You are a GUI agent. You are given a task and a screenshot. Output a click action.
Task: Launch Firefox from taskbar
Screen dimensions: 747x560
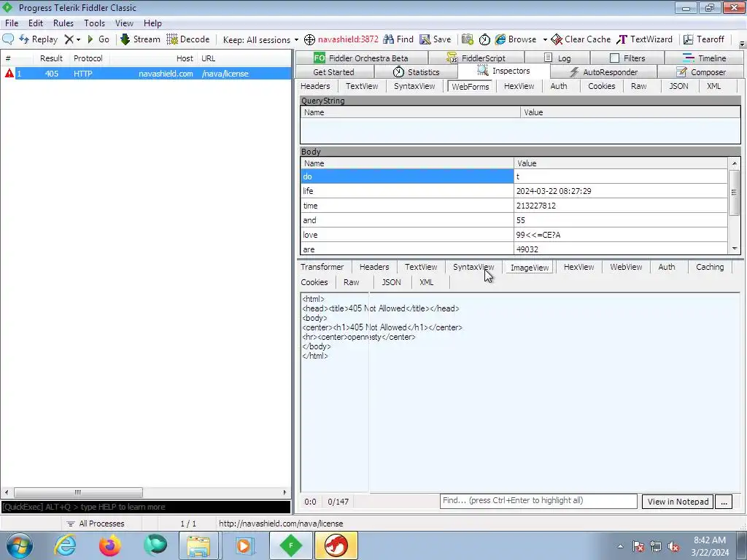[x=110, y=545]
